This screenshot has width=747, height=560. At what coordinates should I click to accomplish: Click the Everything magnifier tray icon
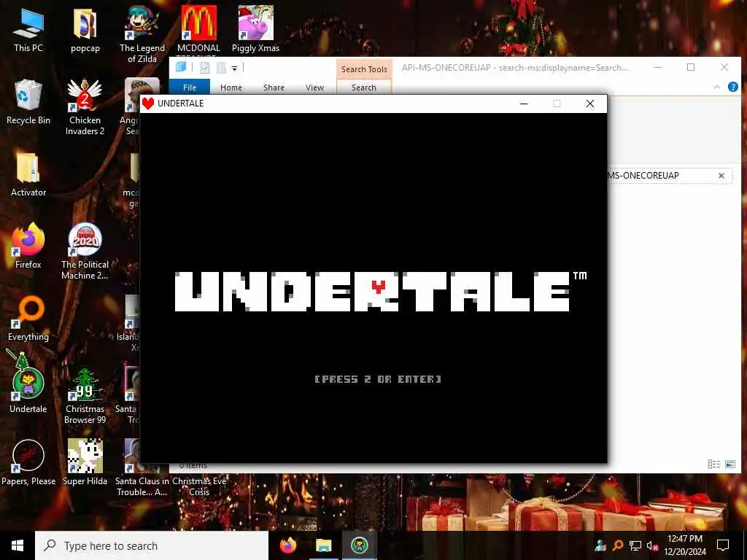coord(617,545)
